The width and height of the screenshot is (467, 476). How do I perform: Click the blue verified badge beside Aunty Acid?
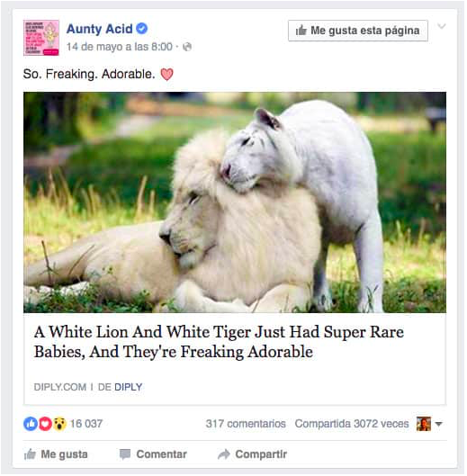[141, 29]
